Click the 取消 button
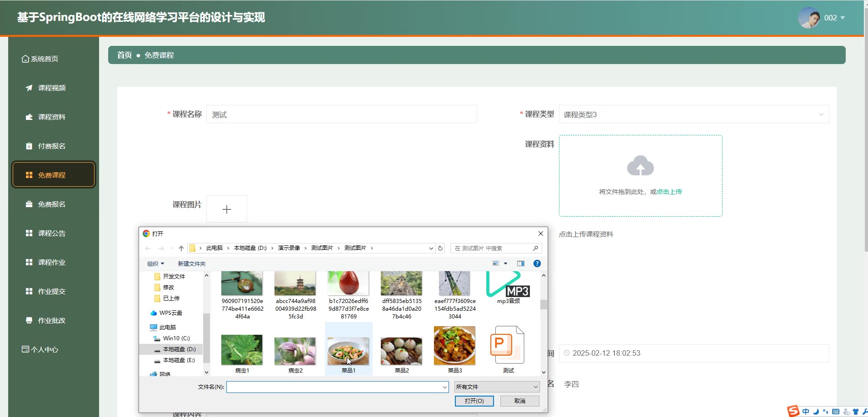Screen dimensions: 868x417 pyautogui.click(x=519, y=401)
